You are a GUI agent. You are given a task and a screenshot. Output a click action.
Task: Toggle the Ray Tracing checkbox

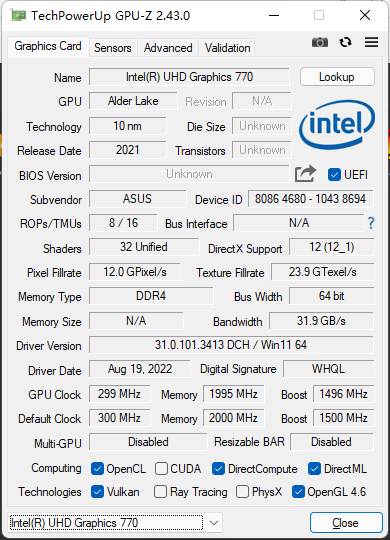pos(160,492)
